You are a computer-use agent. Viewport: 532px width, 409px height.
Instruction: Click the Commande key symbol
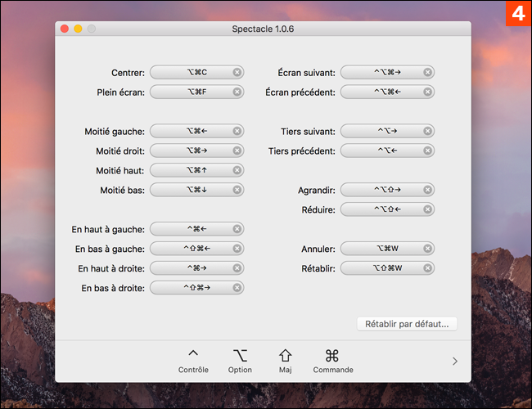pyautogui.click(x=331, y=355)
